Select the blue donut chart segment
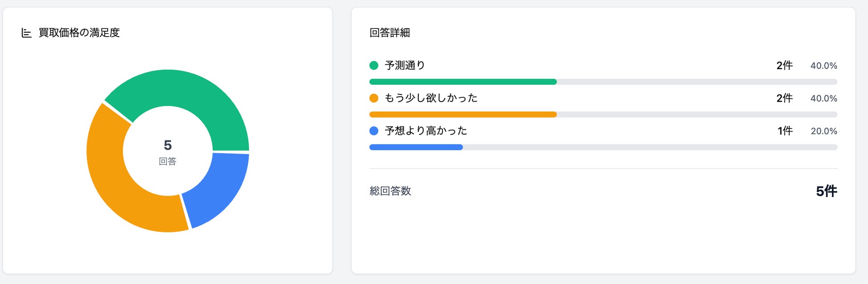This screenshot has width=868, height=284. click(x=218, y=187)
